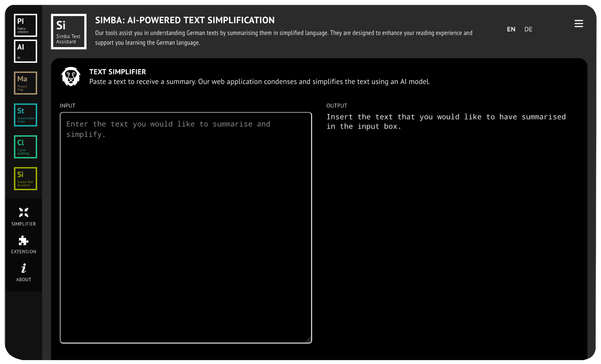Open the Public Interest (PI) tile
The height and width of the screenshot is (364, 601).
pyautogui.click(x=25, y=25)
